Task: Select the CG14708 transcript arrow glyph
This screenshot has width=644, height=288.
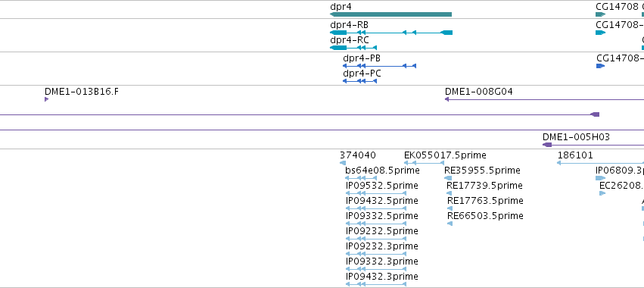Action: 600,33
